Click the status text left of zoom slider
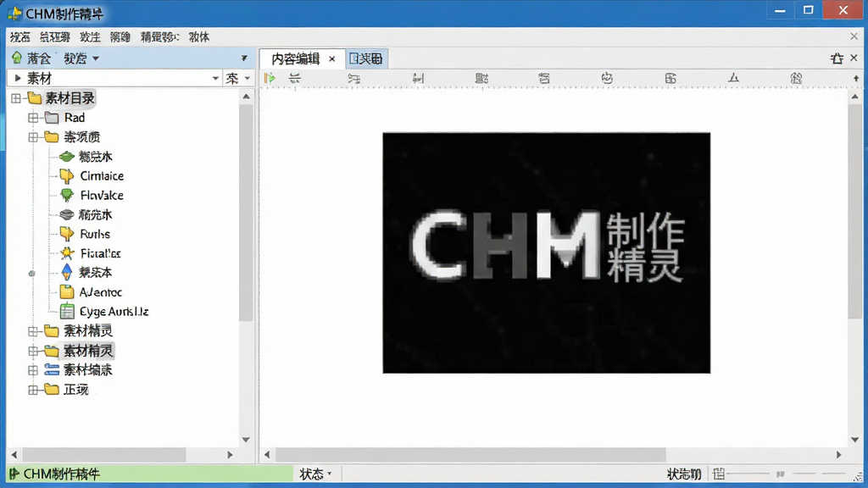 [x=684, y=474]
